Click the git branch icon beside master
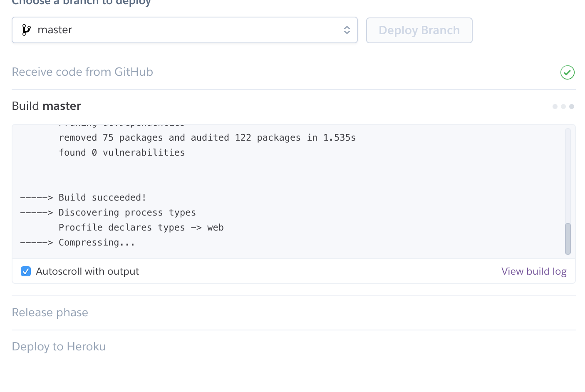The height and width of the screenshot is (392, 585). point(26,30)
